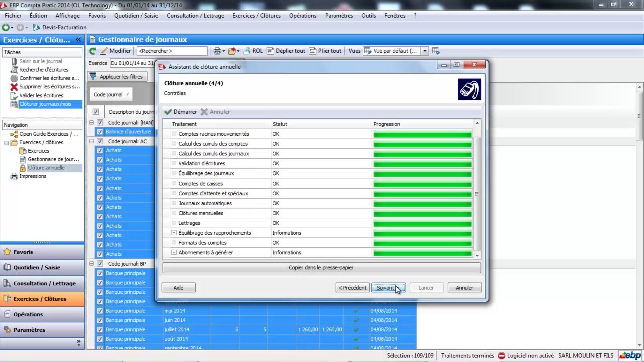Collapse the Exercices / Clôtures side panel
Viewport: 644px width, 362px height.
(78, 40)
